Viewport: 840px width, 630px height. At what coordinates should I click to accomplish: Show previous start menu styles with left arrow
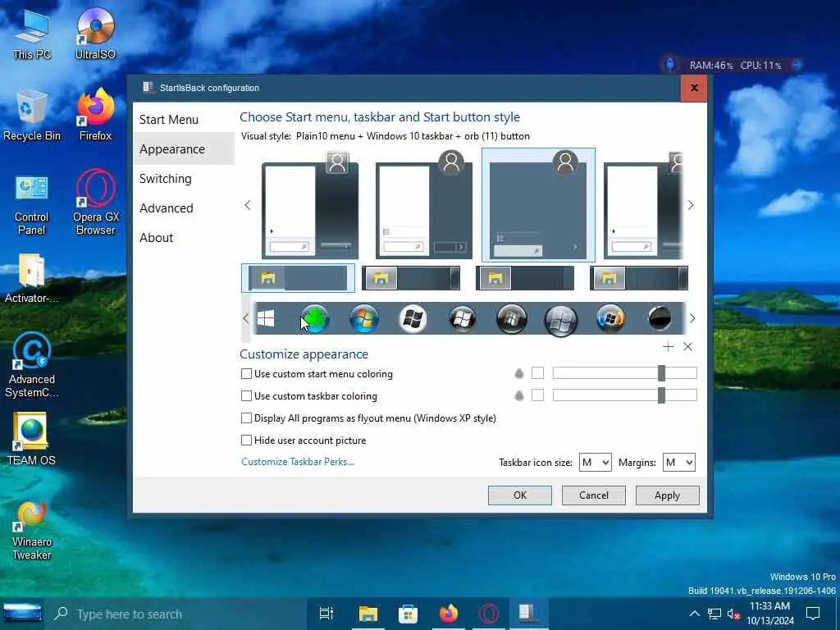[248, 205]
